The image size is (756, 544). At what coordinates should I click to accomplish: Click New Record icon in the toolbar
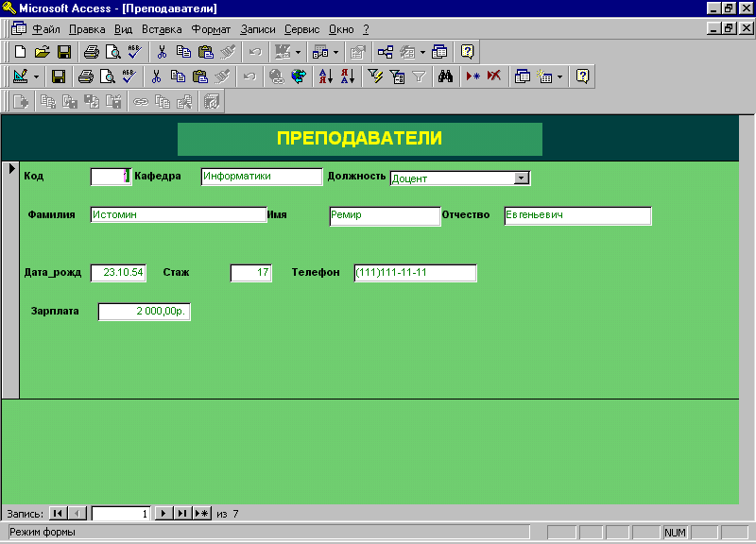tap(472, 76)
